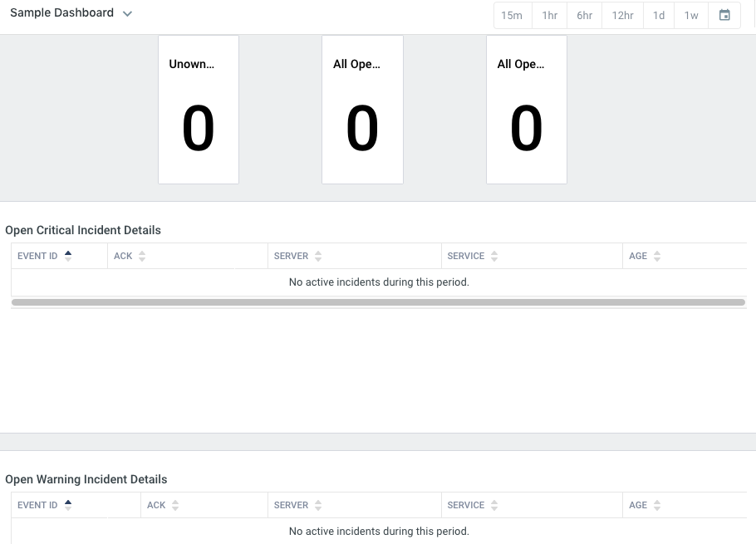Click the Sample Dashboard title
The image size is (756, 544).
[x=61, y=12]
